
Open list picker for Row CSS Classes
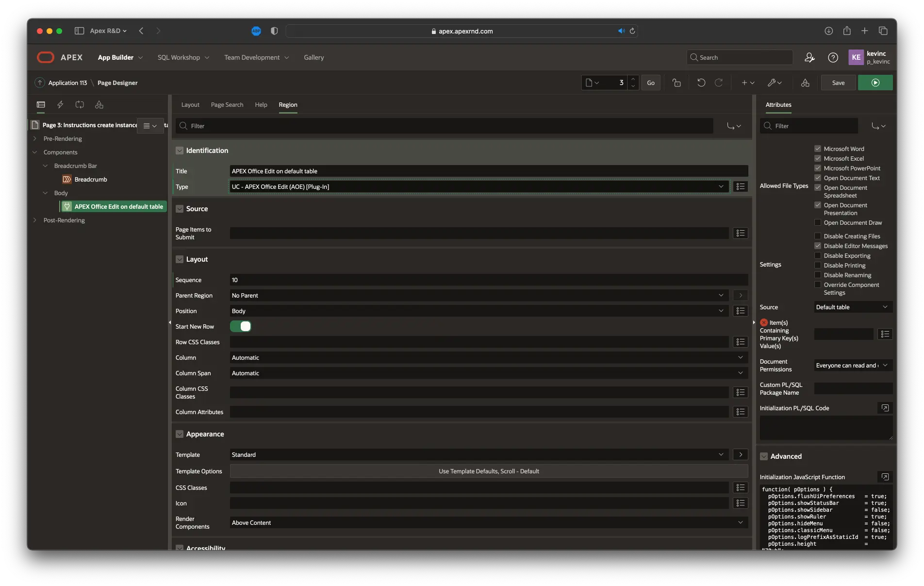(740, 342)
